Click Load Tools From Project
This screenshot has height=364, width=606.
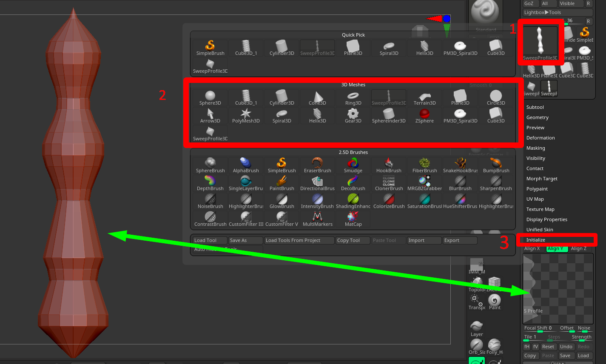point(299,240)
